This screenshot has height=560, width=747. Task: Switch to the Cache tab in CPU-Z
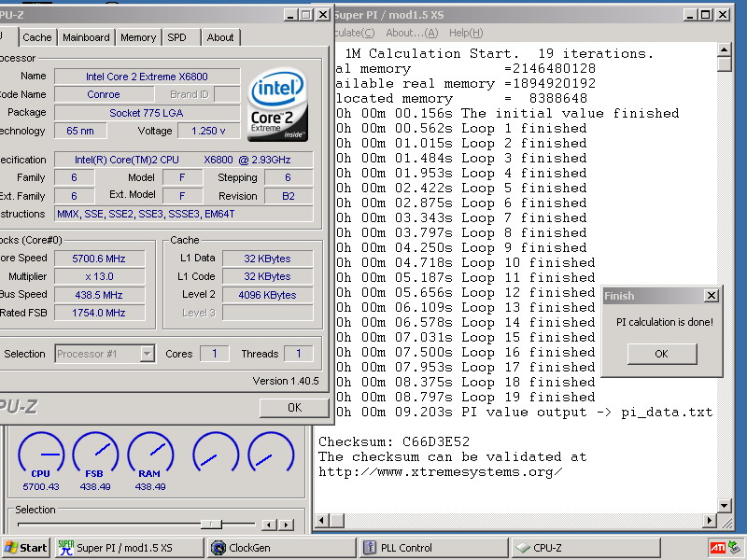[x=37, y=37]
